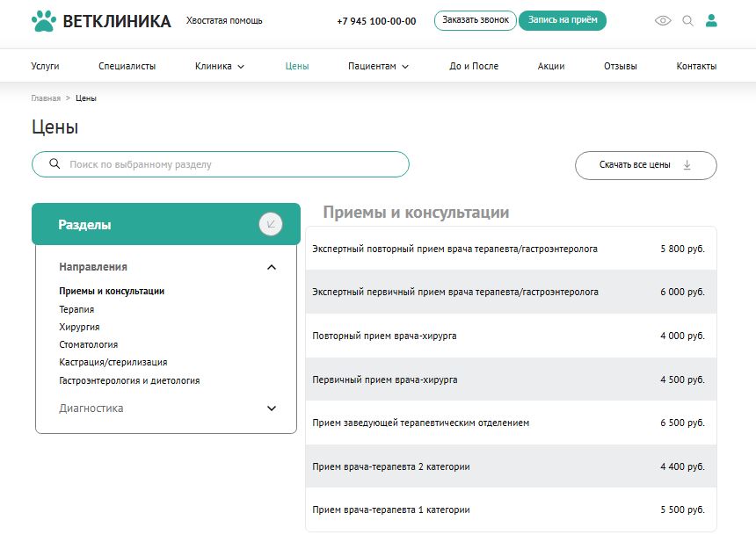Click Повторный прием врача-хирурга row
The height and width of the screenshot is (535, 756).
click(511, 336)
